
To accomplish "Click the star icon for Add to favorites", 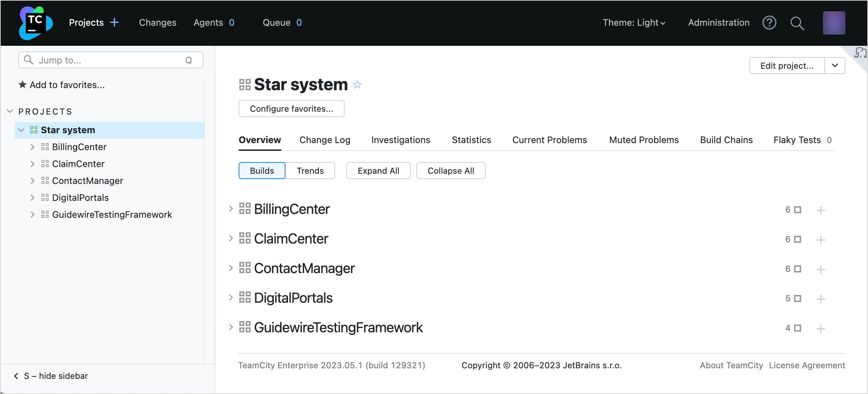I will point(23,85).
